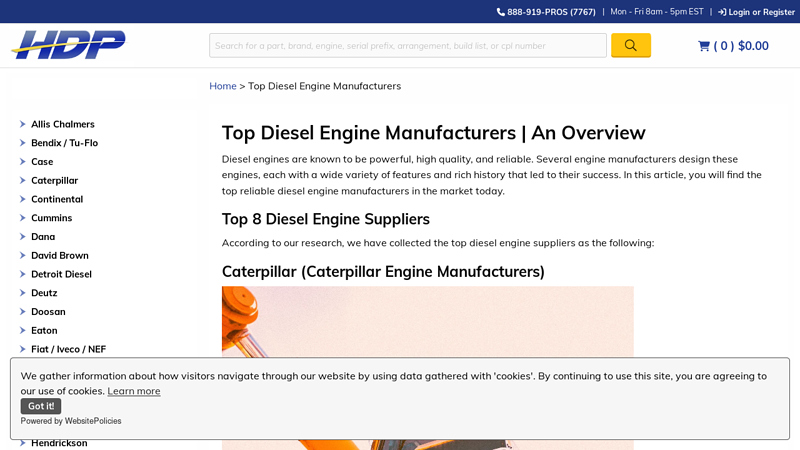Screen dimensions: 800x450
Task: Select Detroit Diesel in sidebar
Action: pos(61,274)
